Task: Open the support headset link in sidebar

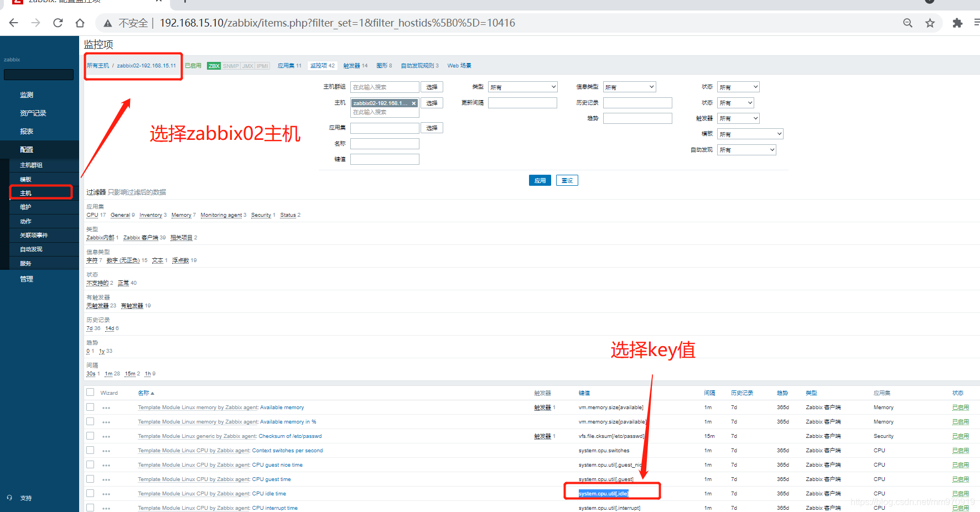Action: tap(19, 498)
